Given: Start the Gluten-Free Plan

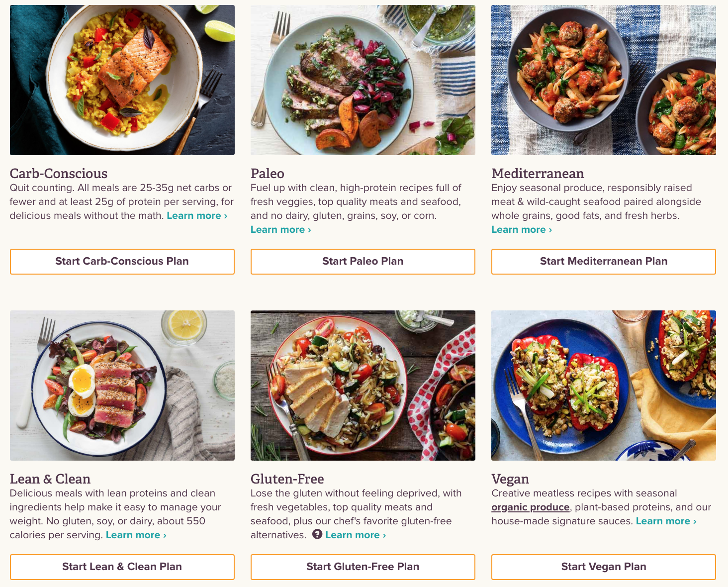Looking at the screenshot, I should (x=363, y=567).
